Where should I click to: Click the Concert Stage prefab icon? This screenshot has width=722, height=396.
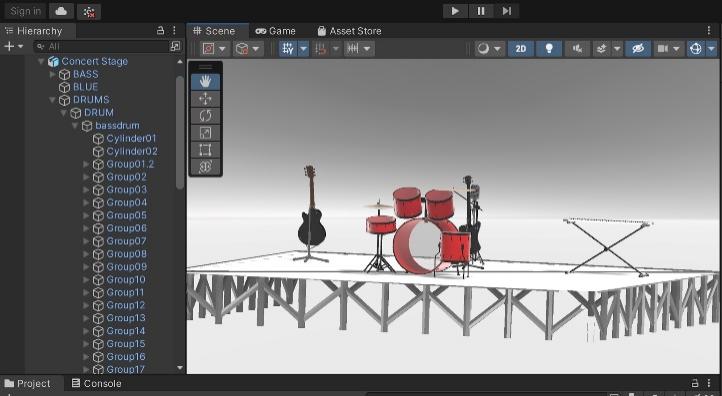click(53, 61)
